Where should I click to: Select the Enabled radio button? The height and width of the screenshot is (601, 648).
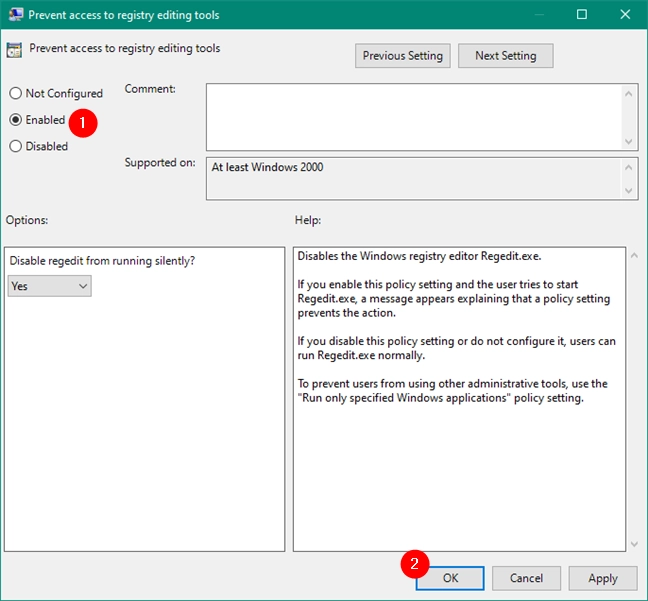(16, 120)
